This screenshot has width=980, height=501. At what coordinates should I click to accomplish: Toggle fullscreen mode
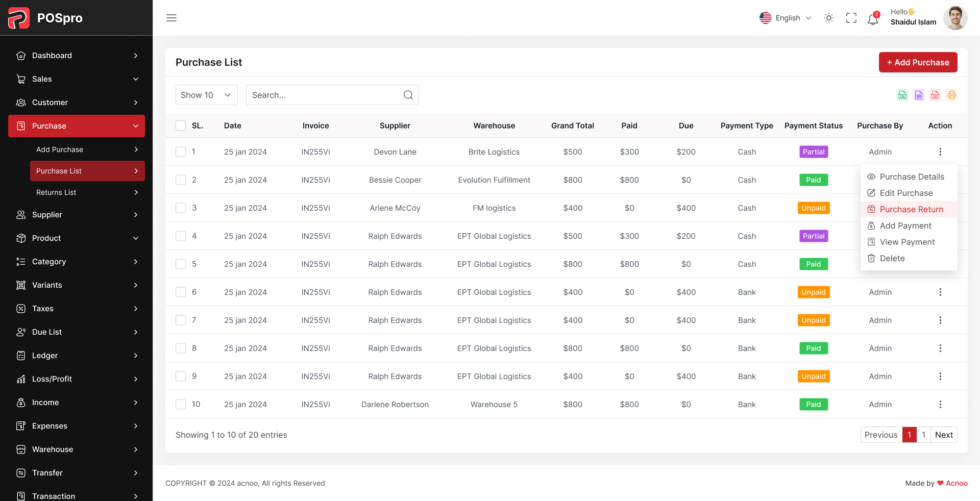851,18
